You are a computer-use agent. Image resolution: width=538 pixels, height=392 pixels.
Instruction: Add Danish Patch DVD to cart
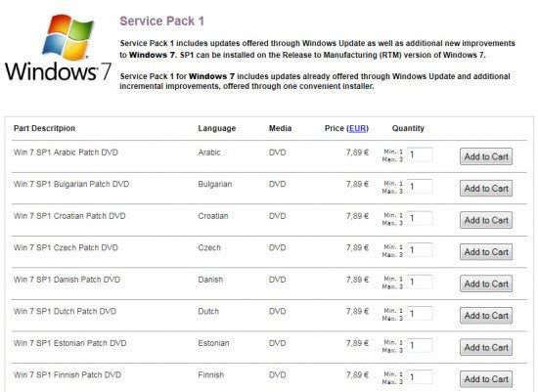pyautogui.click(x=486, y=283)
